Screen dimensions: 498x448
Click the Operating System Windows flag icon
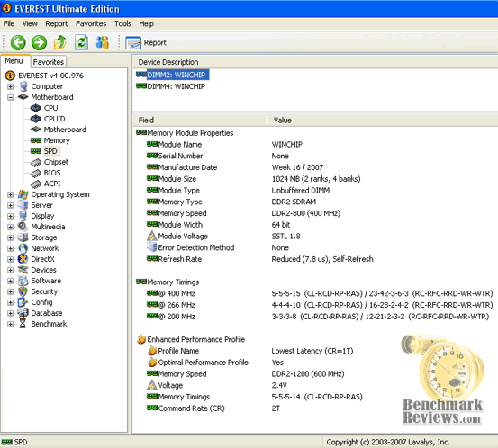(x=23, y=194)
